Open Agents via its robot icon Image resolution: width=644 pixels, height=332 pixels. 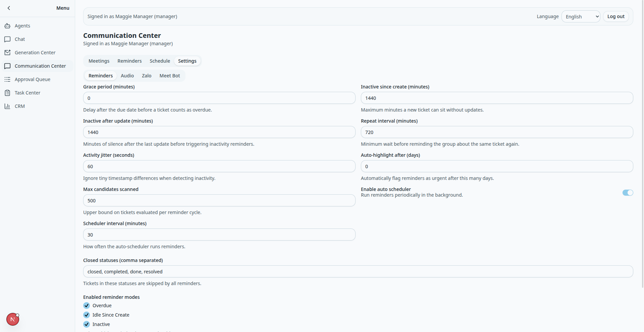click(x=7, y=26)
